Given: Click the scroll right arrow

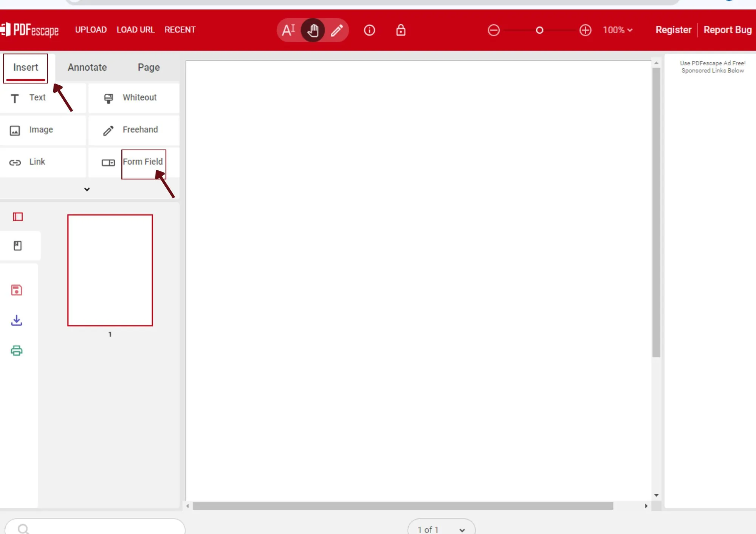Looking at the screenshot, I should (x=646, y=506).
